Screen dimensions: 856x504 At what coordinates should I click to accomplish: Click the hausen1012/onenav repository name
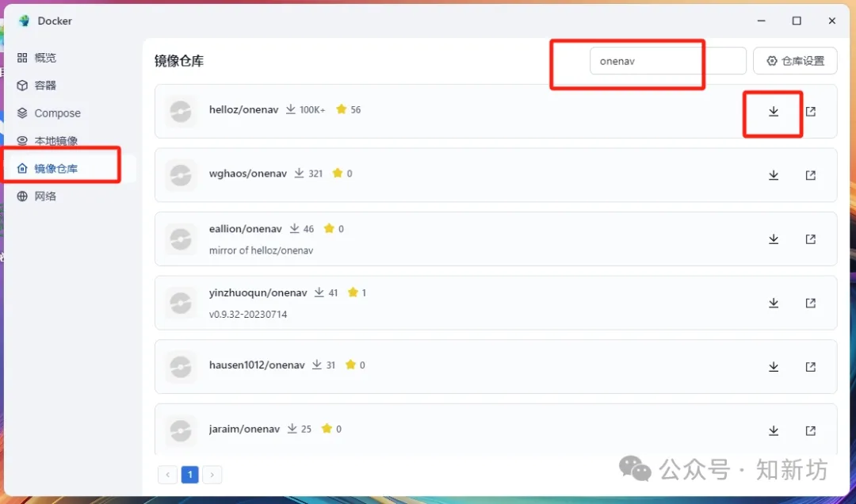[257, 365]
